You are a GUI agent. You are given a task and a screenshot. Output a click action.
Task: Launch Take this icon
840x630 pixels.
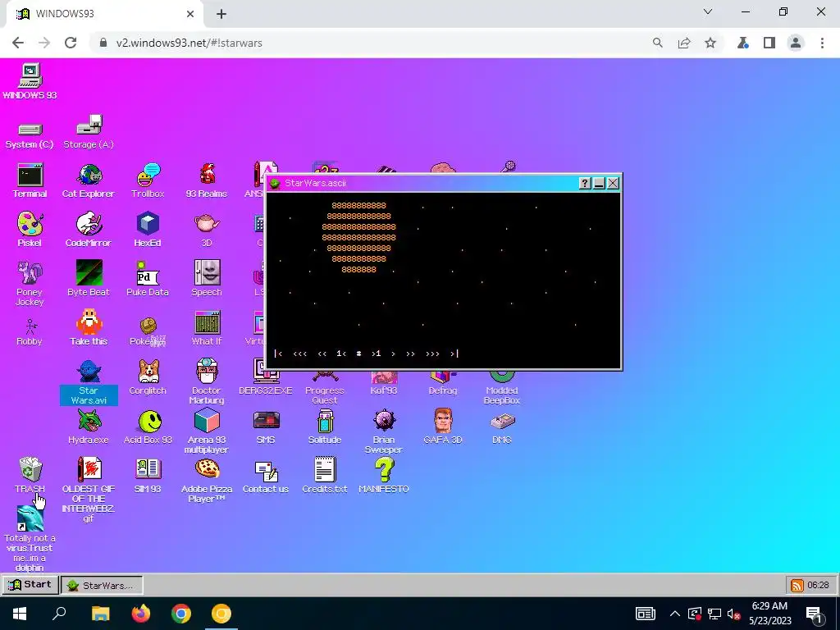(89, 322)
